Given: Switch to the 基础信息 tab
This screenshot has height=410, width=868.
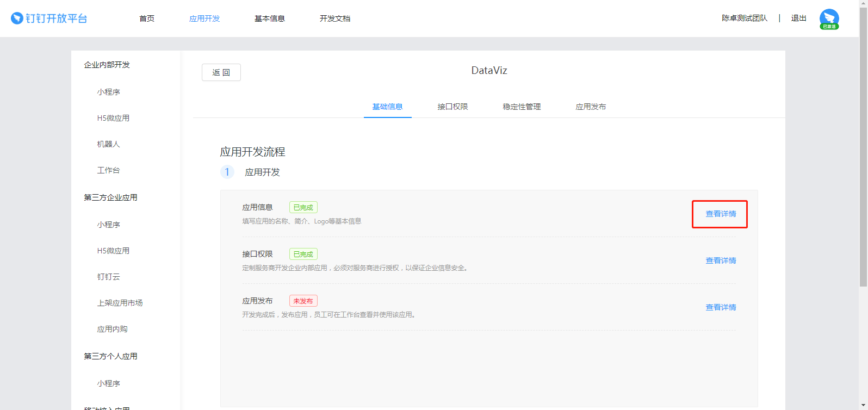Looking at the screenshot, I should point(387,107).
